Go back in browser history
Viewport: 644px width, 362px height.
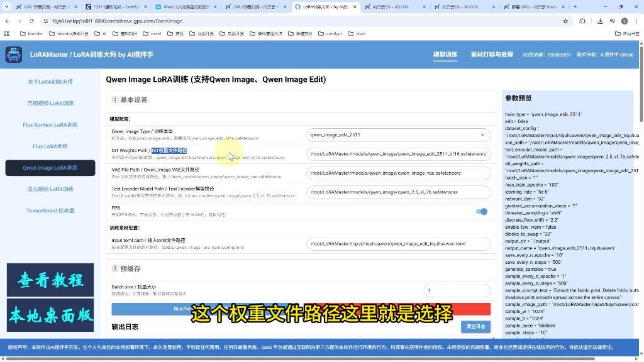tap(8, 21)
